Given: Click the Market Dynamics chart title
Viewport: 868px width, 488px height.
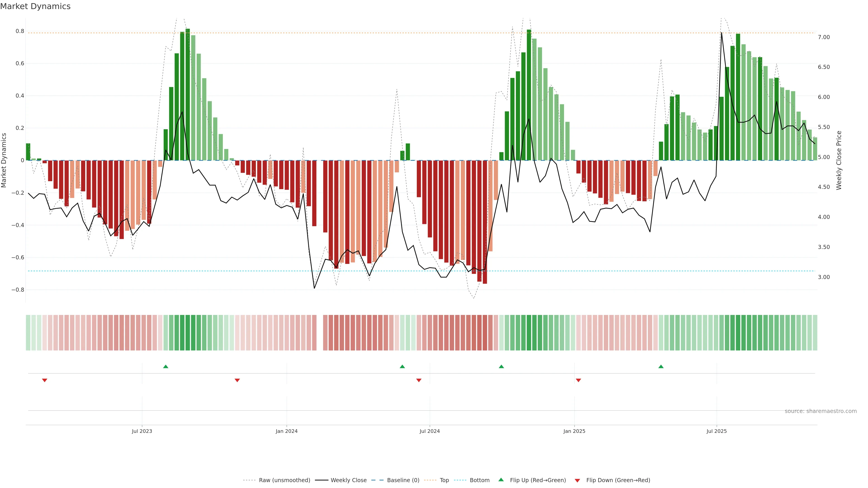Looking at the screenshot, I should 35,6.
